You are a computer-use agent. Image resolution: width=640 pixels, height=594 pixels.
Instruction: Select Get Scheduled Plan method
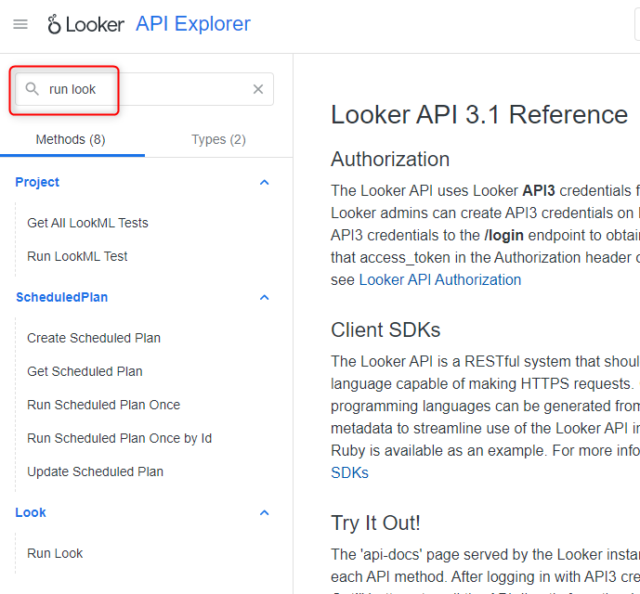click(x=85, y=371)
